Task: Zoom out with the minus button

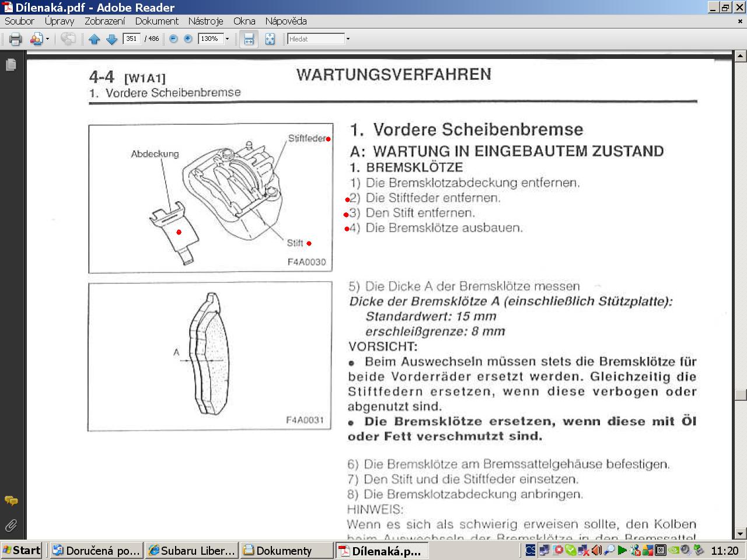Action: pos(173,39)
